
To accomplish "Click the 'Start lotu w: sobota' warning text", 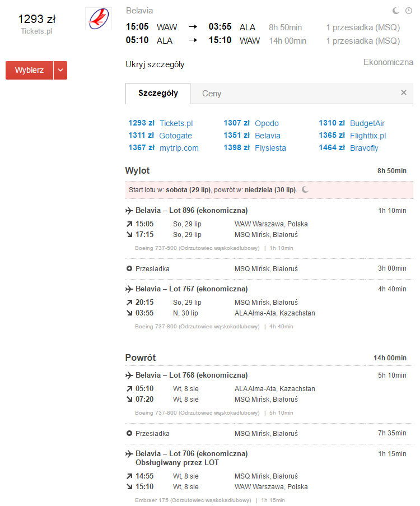I will (213, 190).
